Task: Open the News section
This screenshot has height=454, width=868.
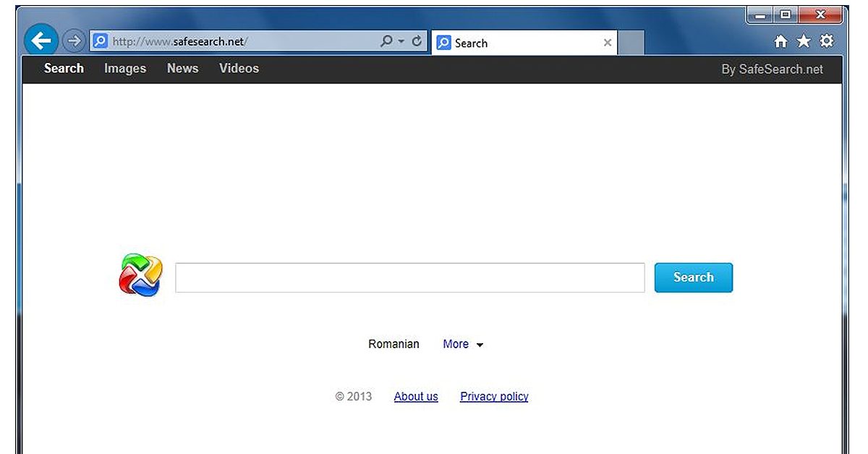Action: [182, 68]
